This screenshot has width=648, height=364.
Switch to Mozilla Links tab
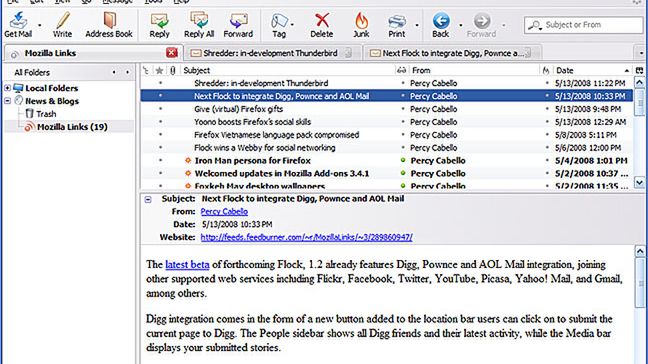[x=93, y=53]
